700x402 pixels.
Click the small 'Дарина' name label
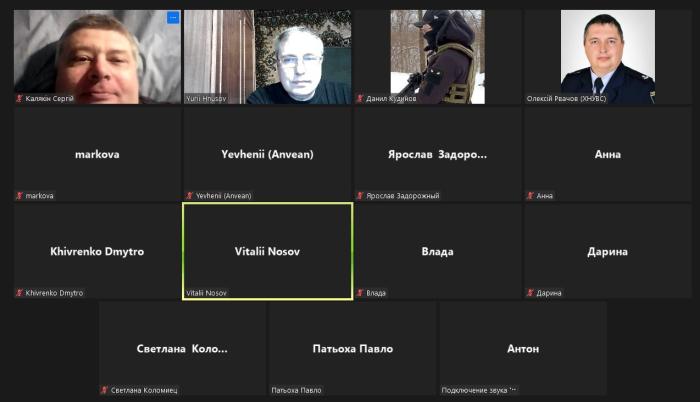click(549, 293)
